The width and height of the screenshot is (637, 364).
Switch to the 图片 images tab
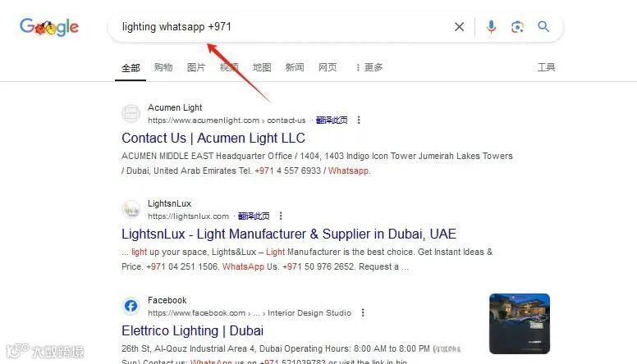(x=196, y=67)
